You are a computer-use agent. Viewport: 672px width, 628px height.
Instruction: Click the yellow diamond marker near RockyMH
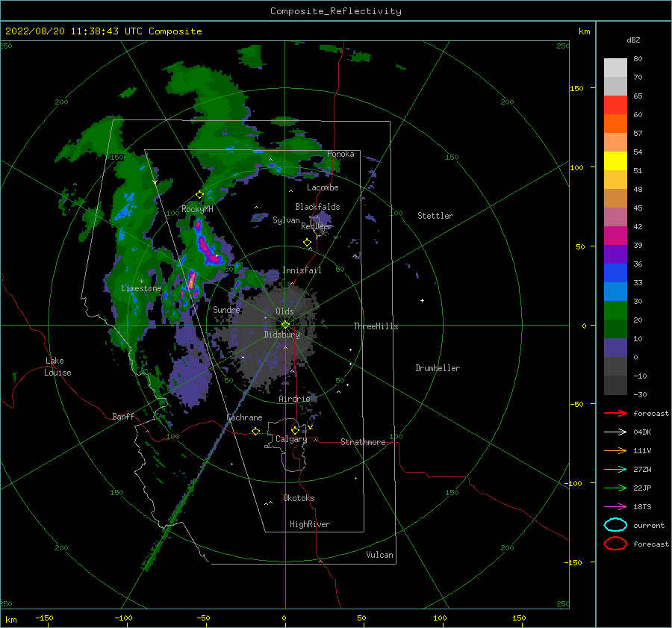199,195
